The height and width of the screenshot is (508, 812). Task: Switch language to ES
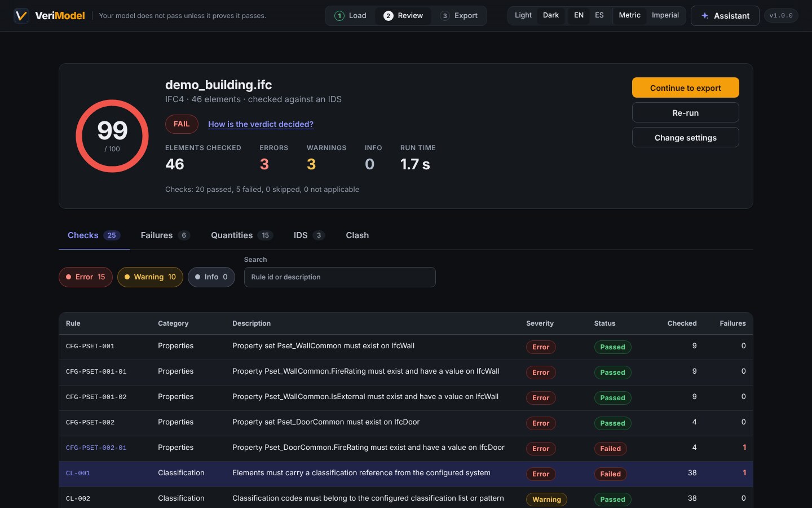tap(599, 15)
